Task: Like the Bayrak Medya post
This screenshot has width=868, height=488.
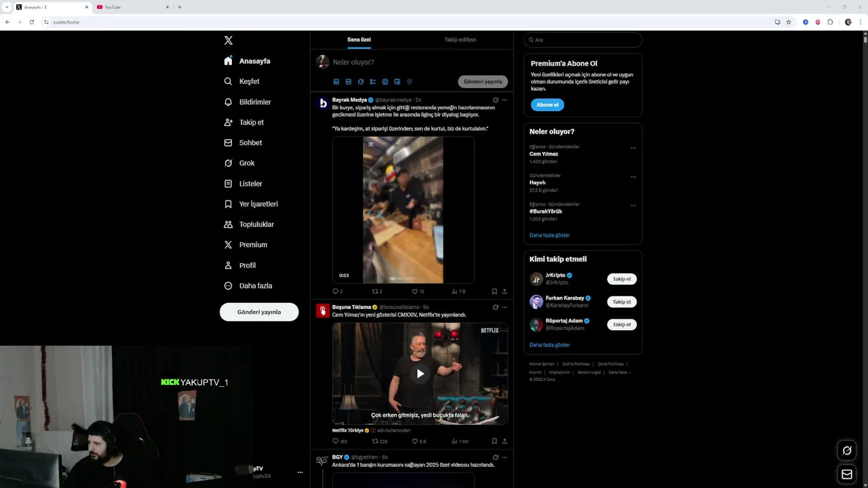Action: click(415, 291)
